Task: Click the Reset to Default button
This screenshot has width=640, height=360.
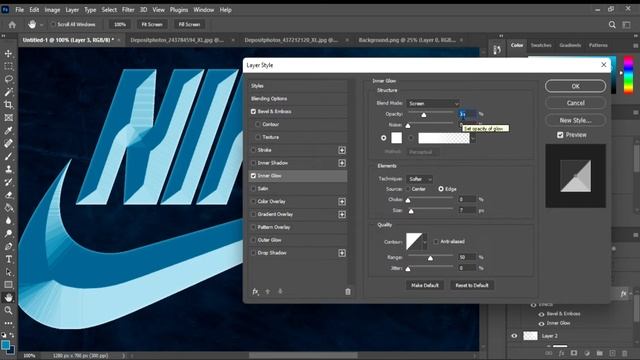Action: tap(472, 285)
